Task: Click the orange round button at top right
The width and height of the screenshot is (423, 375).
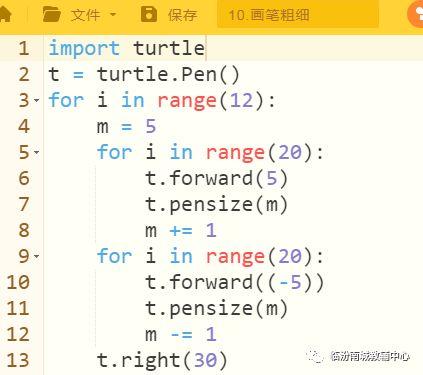Action: (416, 14)
